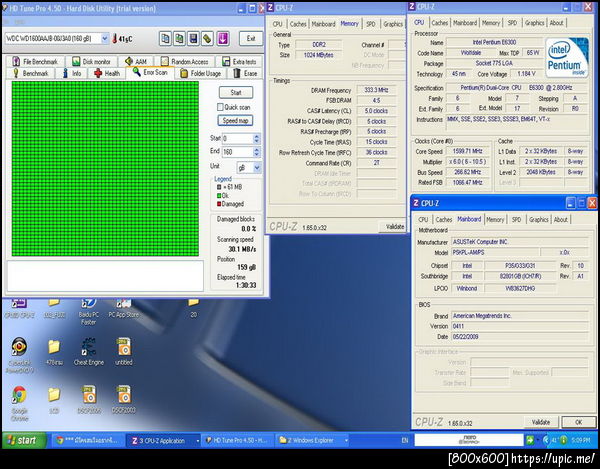The image size is (600, 469).
Task: Click the '333.3 MHz' DRAM Frequency value
Action: 376,90
